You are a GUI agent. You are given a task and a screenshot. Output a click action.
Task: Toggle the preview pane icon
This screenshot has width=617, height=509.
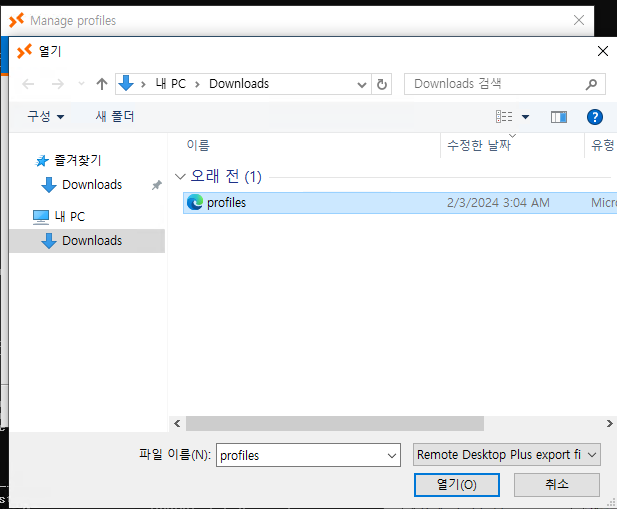[559, 117]
